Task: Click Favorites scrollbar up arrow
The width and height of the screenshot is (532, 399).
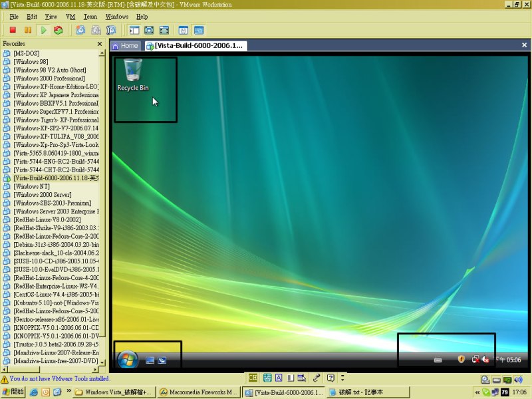Action: click(102, 53)
